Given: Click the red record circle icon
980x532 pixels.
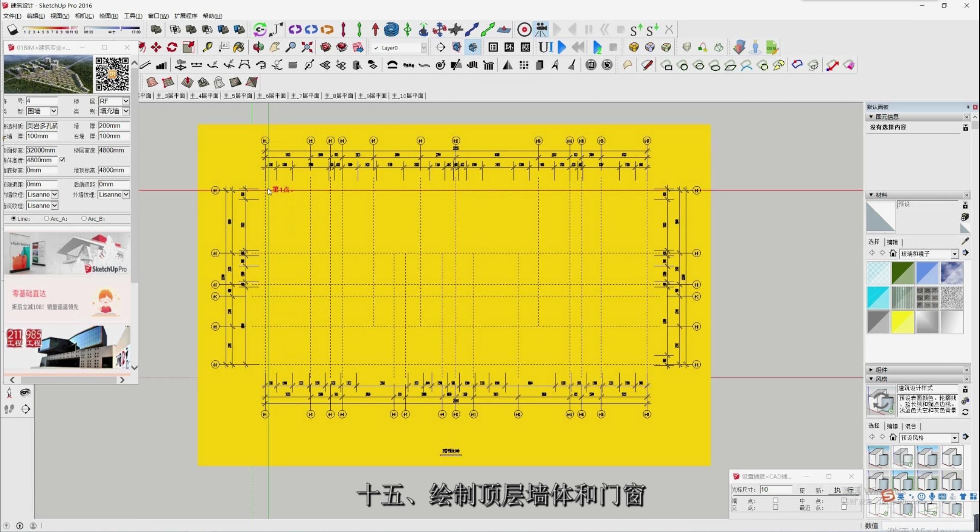Looking at the screenshot, I should coord(524,30).
